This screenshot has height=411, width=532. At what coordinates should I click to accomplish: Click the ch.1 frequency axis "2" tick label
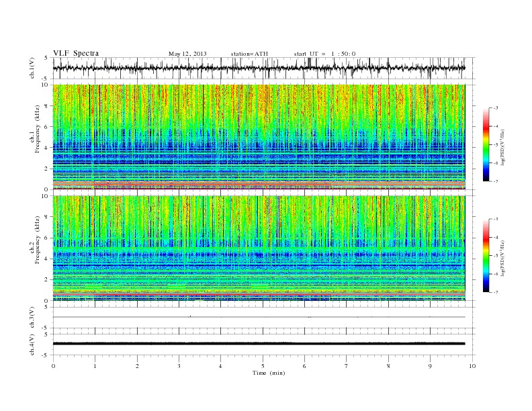click(x=47, y=169)
